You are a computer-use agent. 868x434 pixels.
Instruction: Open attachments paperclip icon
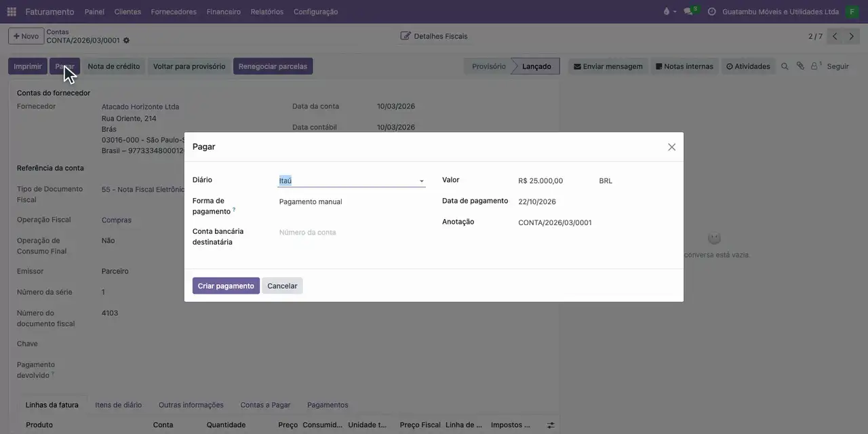(800, 66)
